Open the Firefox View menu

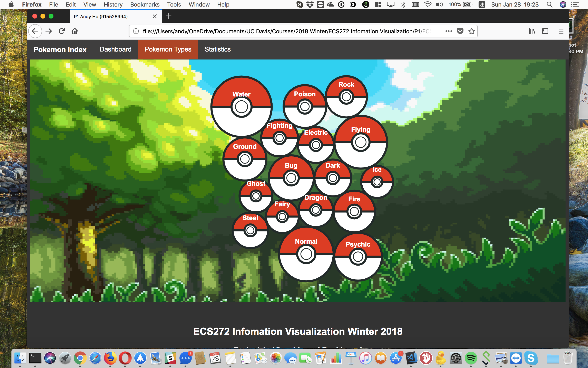coord(90,4)
